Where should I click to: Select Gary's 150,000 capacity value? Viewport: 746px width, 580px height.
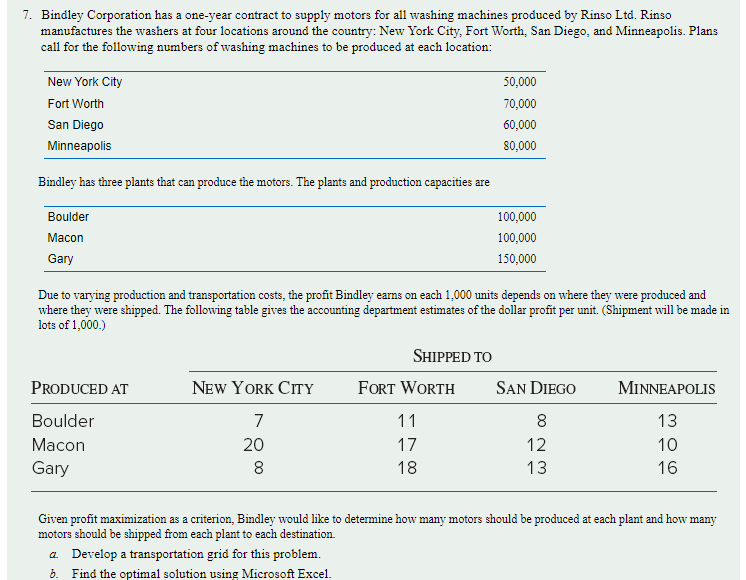[x=517, y=259]
